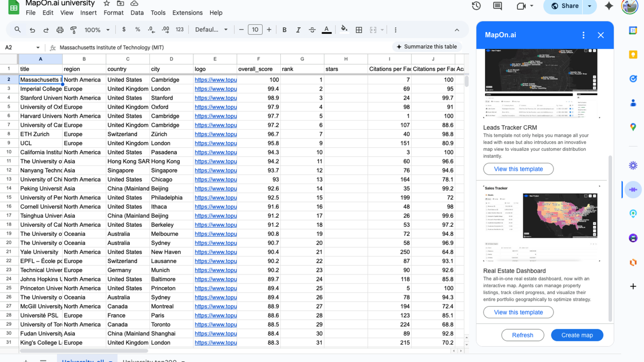Apply strikethrough formatting
644x362 pixels.
pos(312,29)
